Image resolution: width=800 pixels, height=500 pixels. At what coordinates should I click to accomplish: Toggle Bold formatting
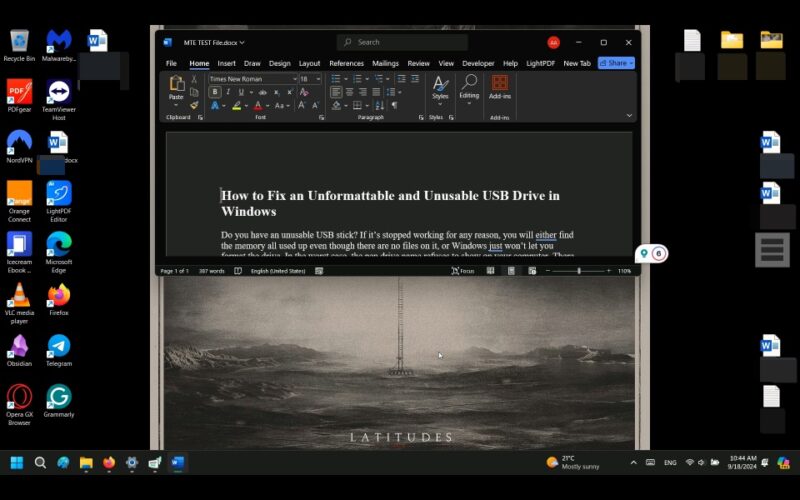coord(215,92)
